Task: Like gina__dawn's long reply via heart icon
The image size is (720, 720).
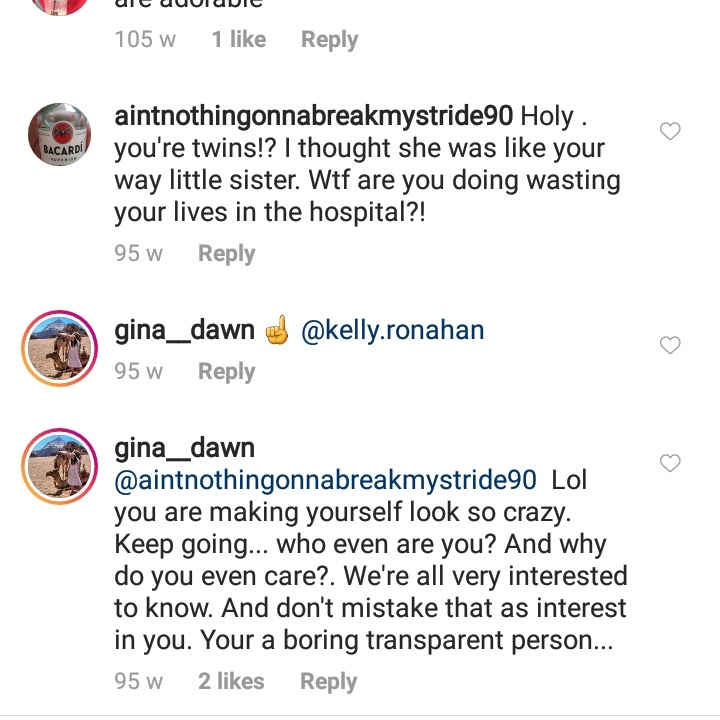Action: (669, 463)
